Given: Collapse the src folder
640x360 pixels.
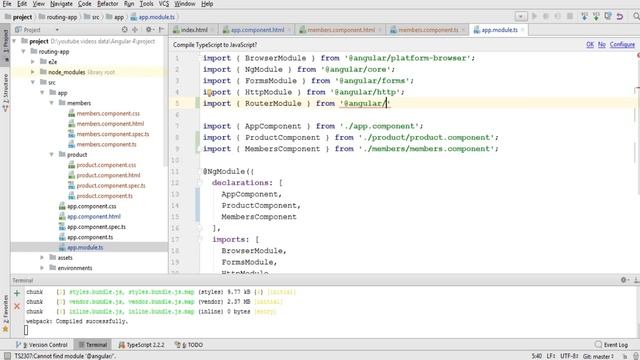Looking at the screenshot, I should [x=33, y=82].
